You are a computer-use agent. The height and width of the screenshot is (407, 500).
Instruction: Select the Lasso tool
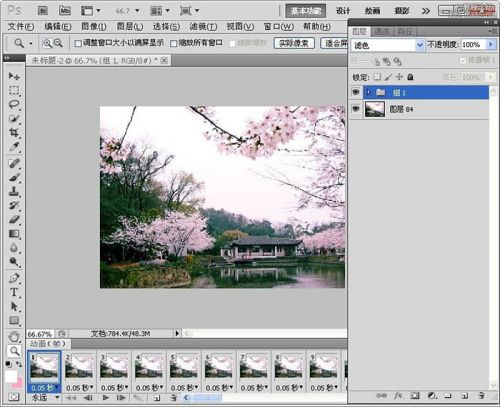pos(14,104)
